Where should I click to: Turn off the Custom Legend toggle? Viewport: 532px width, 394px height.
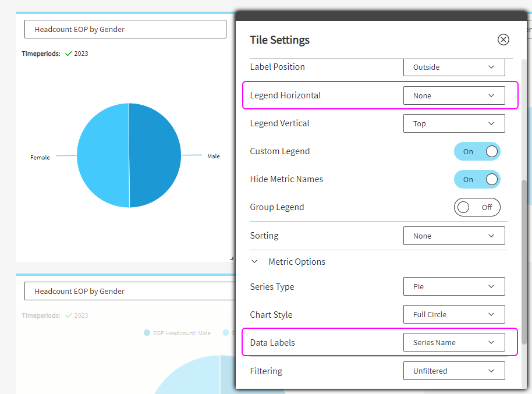[477, 151]
